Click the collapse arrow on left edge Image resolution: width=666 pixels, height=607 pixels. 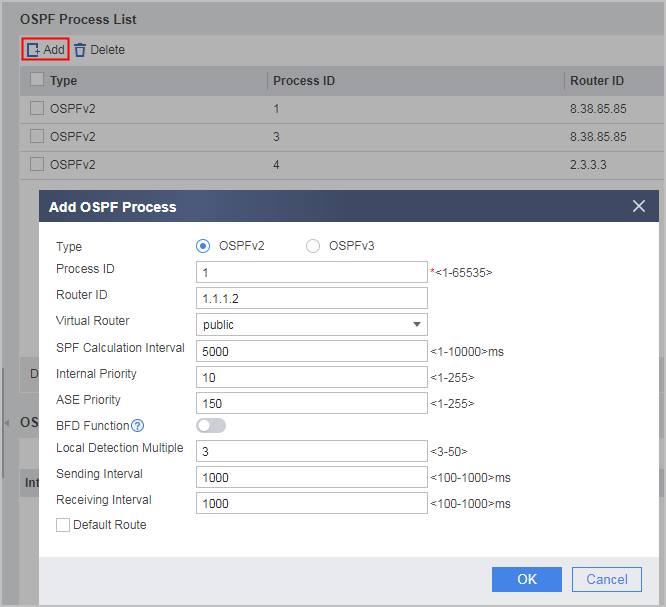[6, 423]
